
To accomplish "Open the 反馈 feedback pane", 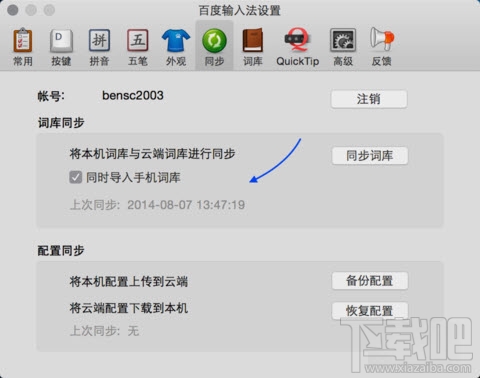I will 381,47.
